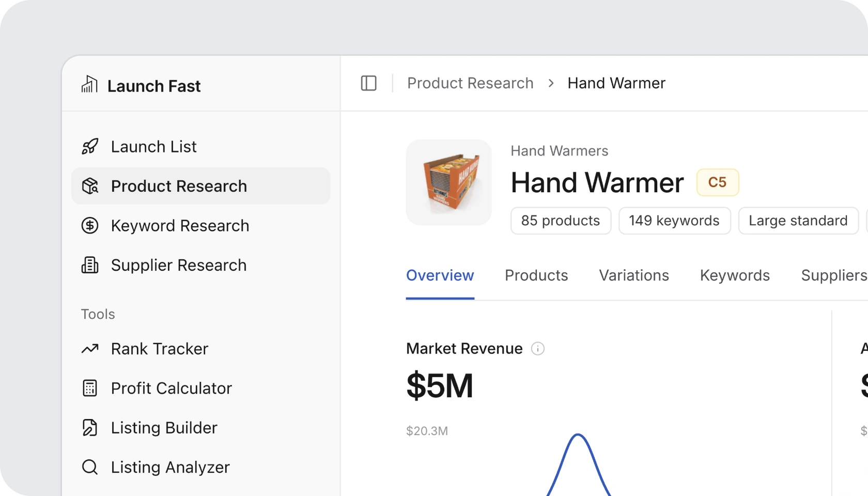
Task: Toggle the sidebar panel icon
Action: pyautogui.click(x=368, y=83)
